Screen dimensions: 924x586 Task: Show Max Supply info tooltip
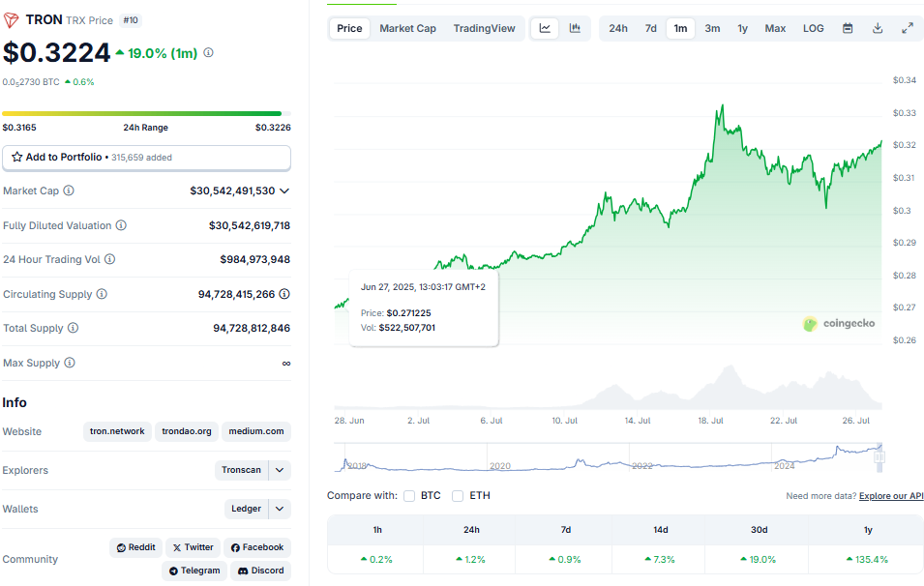point(70,363)
